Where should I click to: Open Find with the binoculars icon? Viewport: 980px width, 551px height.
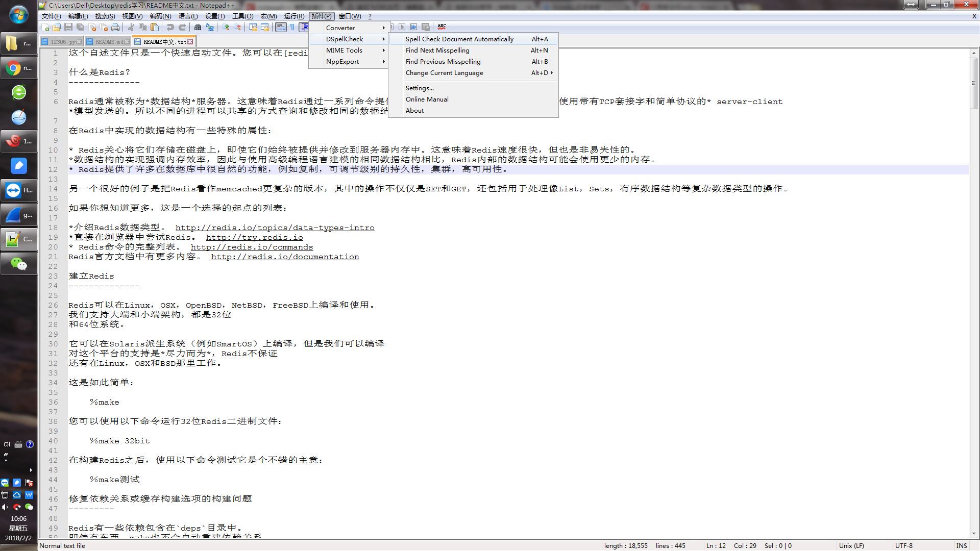click(x=198, y=27)
